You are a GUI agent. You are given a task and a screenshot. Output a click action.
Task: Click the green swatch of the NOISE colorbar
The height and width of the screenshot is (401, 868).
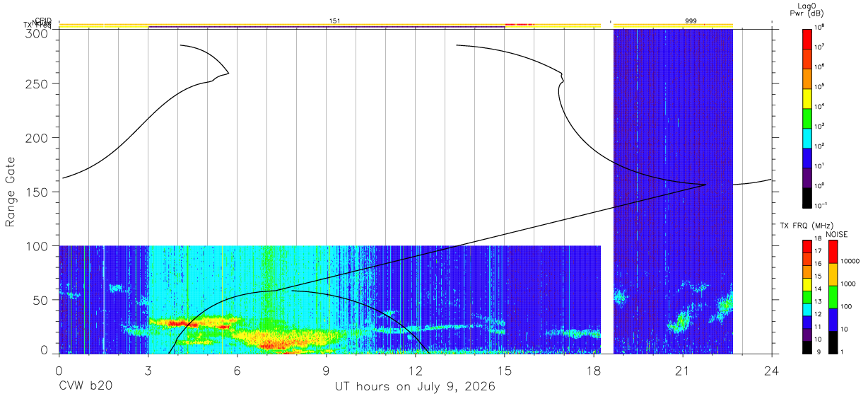(x=833, y=297)
